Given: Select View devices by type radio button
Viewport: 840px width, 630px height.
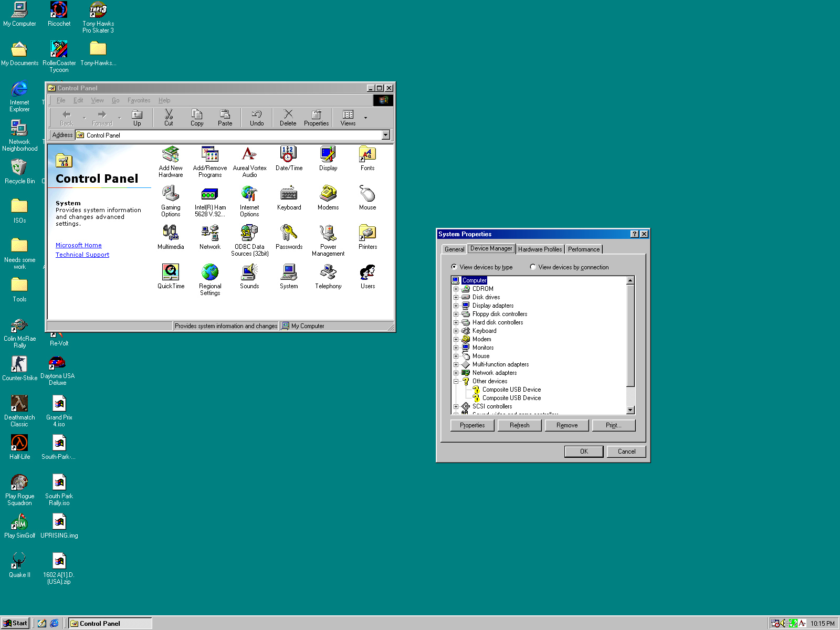Looking at the screenshot, I should click(454, 267).
